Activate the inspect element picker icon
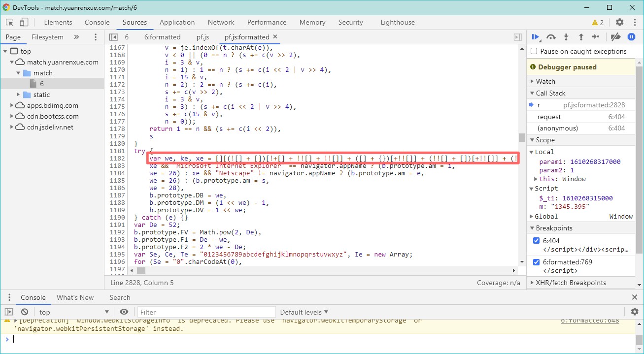This screenshot has height=354, width=644. tap(9, 22)
